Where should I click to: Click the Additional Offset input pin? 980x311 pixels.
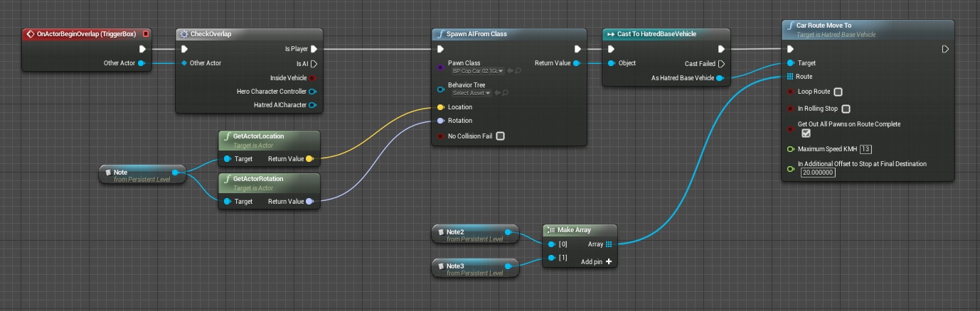[x=790, y=169]
